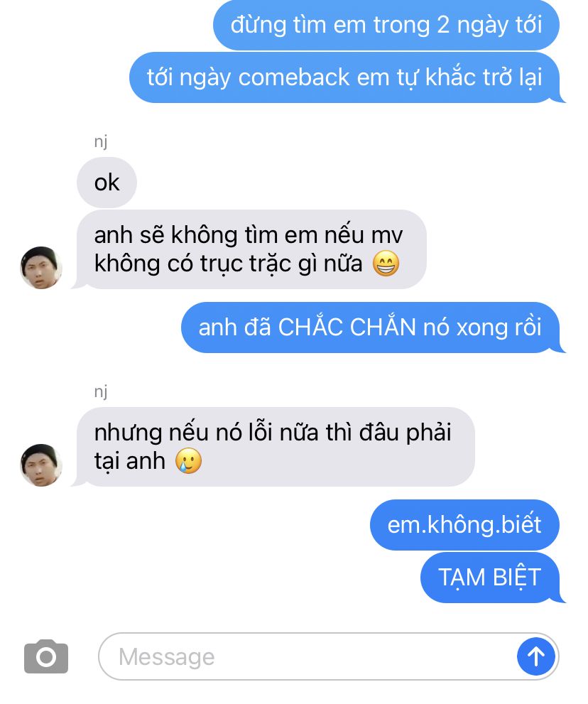The height and width of the screenshot is (704, 588).
Task: Open nj's avatar next to the "trục trặc" message
Action: (x=41, y=268)
